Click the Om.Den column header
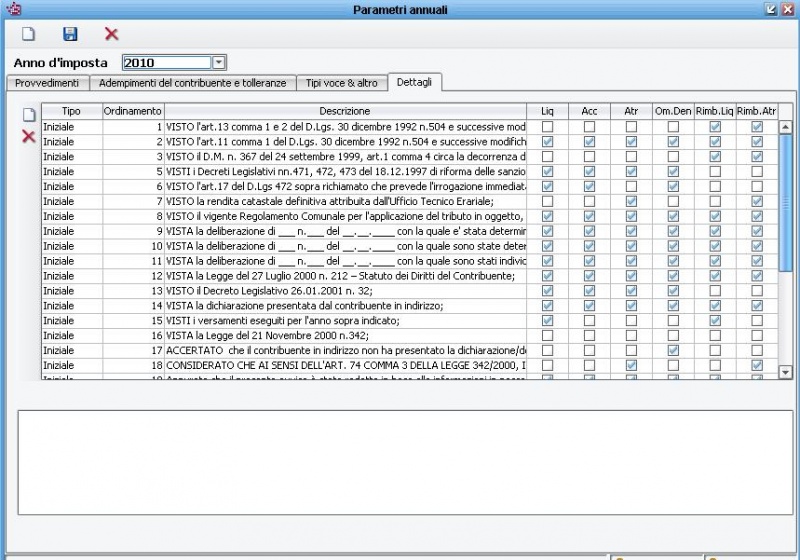The height and width of the screenshot is (560, 800). point(673,111)
